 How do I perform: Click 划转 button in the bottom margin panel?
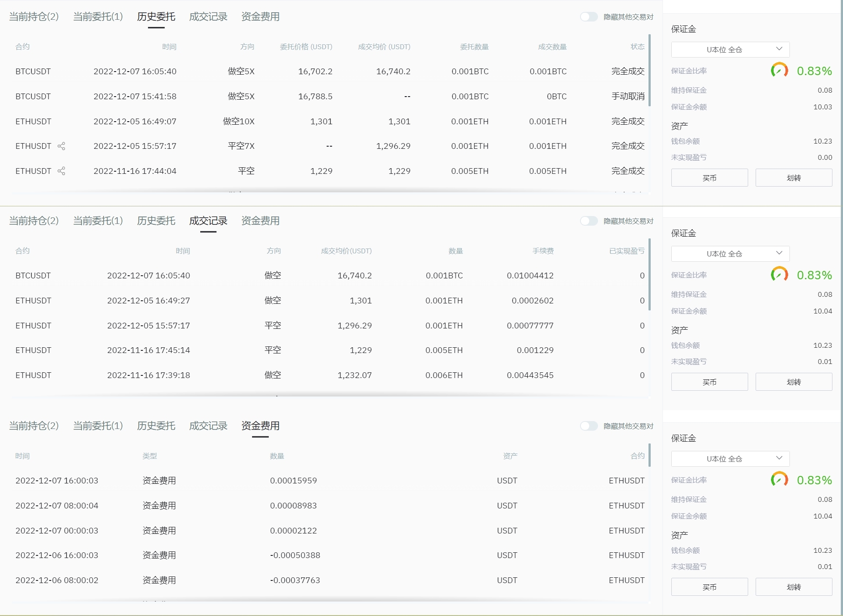point(793,587)
